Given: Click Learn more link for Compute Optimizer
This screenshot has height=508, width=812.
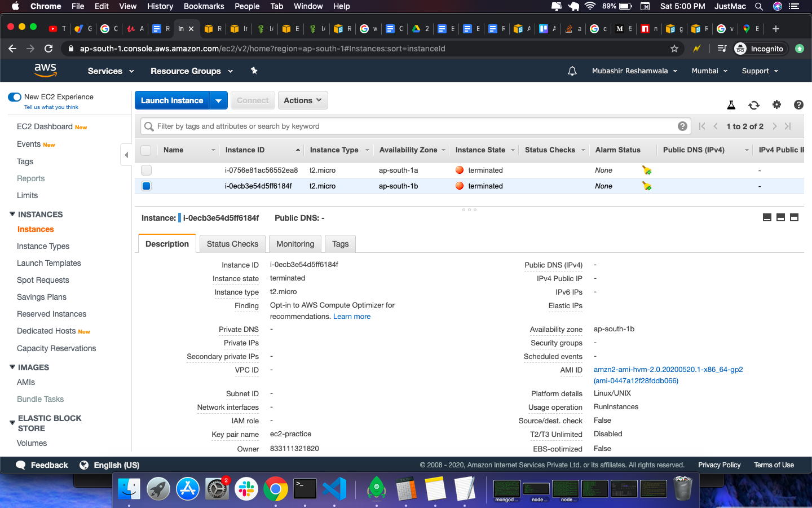Looking at the screenshot, I should pos(352,317).
